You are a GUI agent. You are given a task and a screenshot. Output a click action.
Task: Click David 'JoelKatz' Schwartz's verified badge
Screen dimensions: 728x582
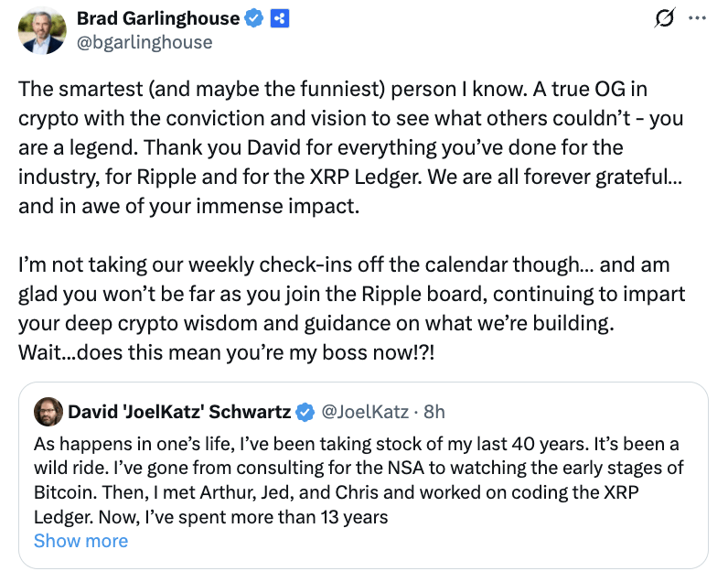point(303,412)
